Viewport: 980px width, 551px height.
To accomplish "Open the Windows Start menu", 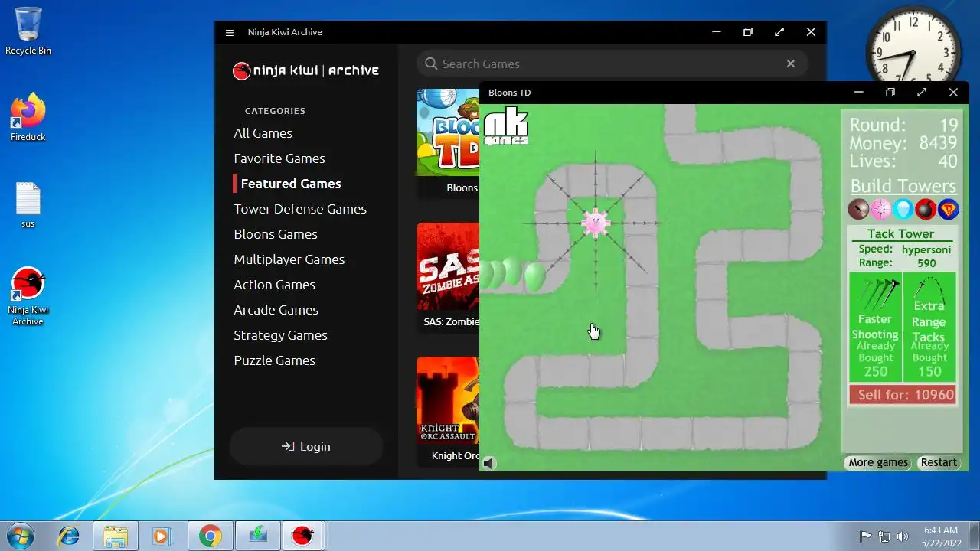I will 19,535.
